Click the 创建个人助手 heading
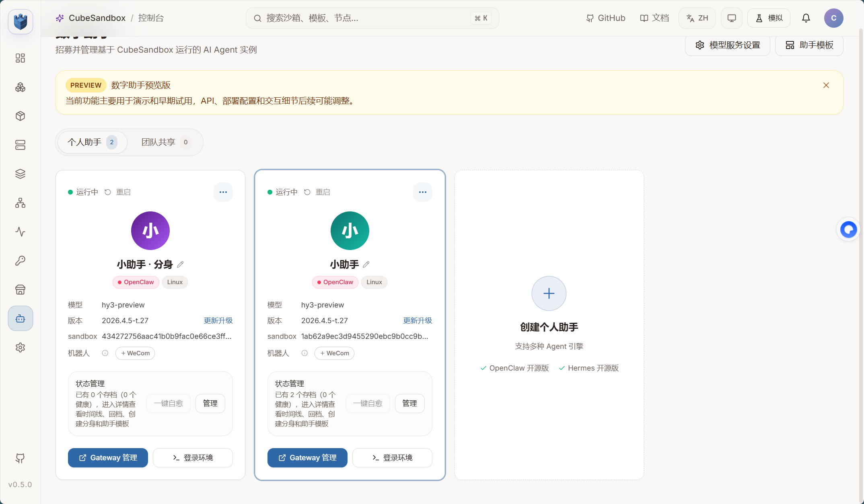Viewport: 864px width, 504px height. [549, 327]
